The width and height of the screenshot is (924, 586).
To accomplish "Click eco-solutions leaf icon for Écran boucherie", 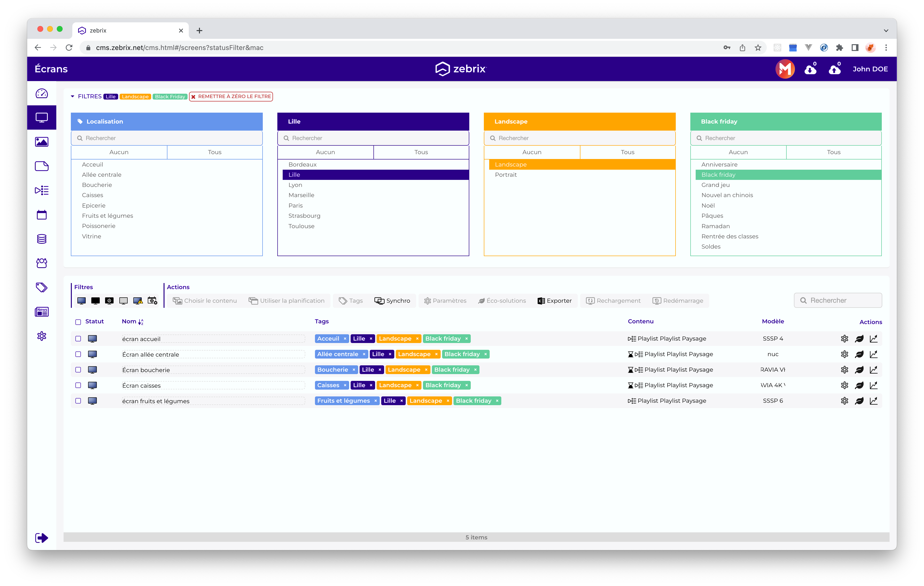I will tap(859, 370).
